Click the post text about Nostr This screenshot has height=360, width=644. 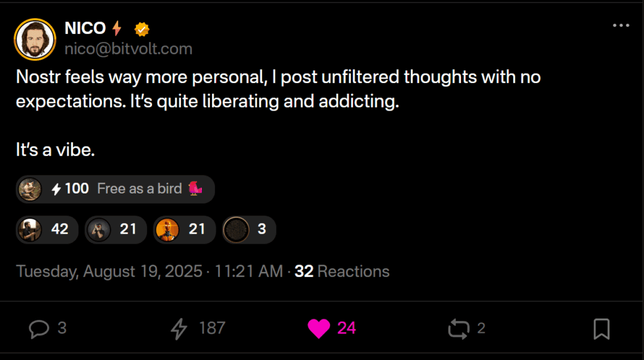[x=277, y=88]
